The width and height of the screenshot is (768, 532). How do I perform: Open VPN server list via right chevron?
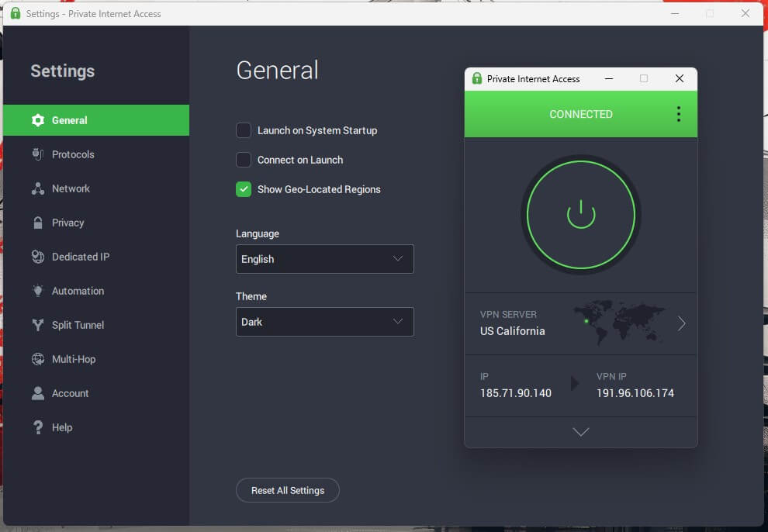click(x=681, y=323)
